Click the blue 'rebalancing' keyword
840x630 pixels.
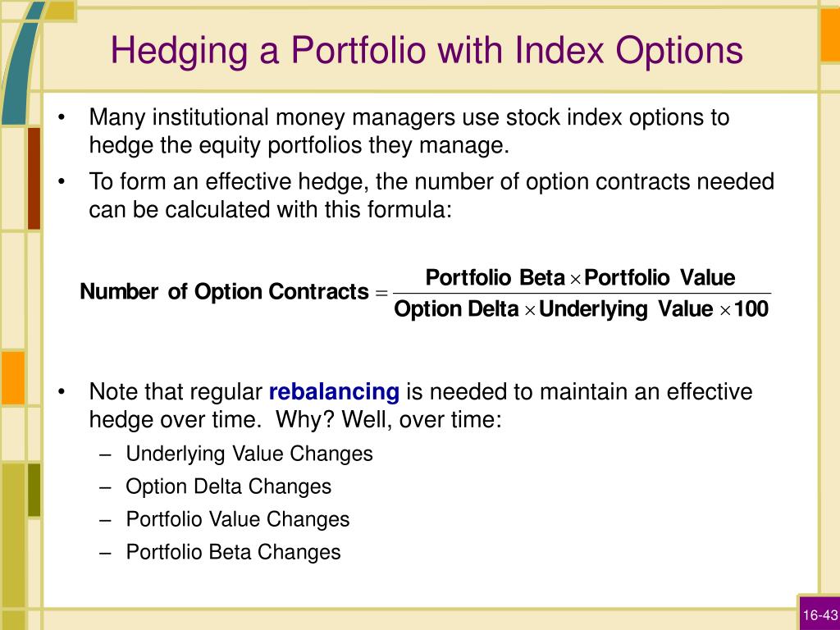pyautogui.click(x=334, y=391)
